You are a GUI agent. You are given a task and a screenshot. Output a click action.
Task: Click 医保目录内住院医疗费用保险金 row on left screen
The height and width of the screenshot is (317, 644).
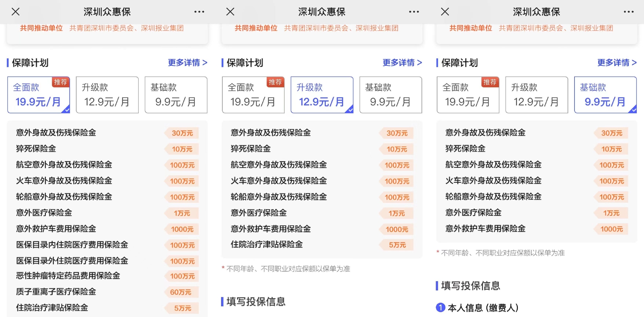point(107,245)
